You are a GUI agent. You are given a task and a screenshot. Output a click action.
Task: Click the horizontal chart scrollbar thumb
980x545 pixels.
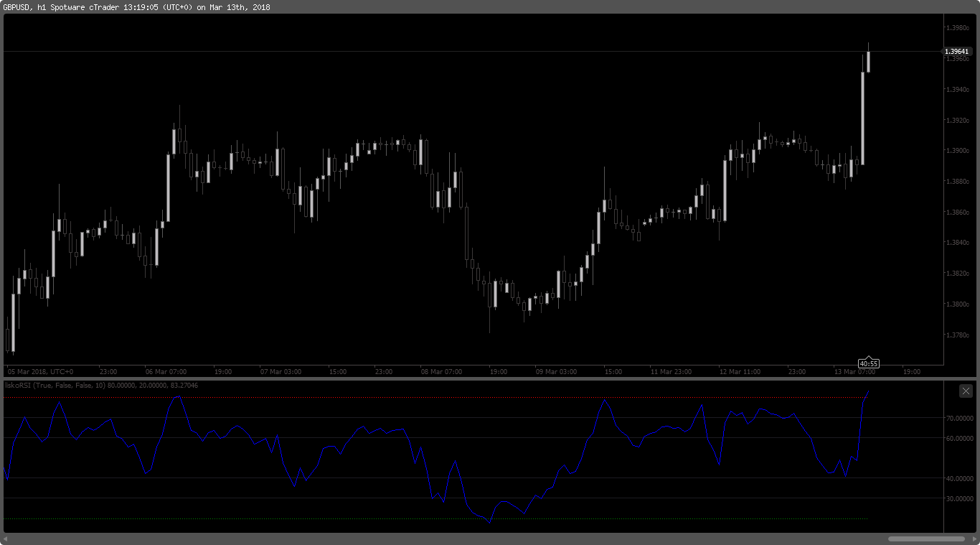click(x=926, y=539)
